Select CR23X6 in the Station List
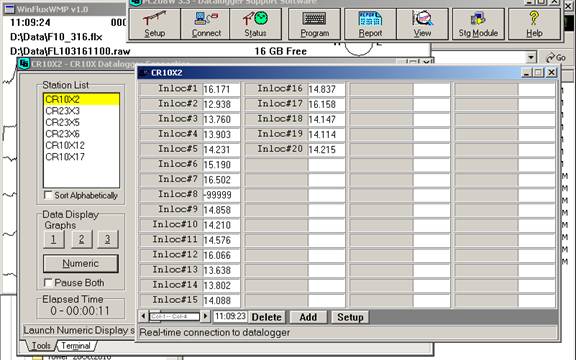Screen dimensions: 576x360 [81, 134]
